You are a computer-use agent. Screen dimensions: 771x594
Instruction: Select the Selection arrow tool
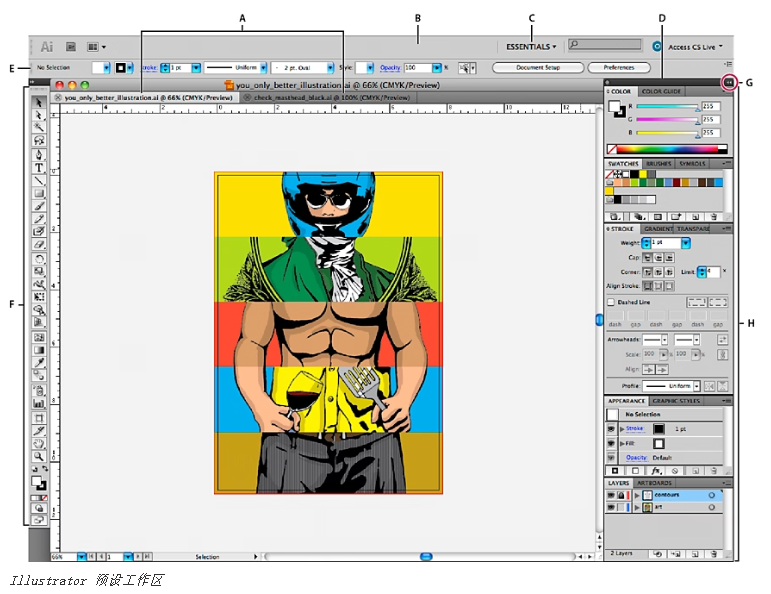coord(40,103)
